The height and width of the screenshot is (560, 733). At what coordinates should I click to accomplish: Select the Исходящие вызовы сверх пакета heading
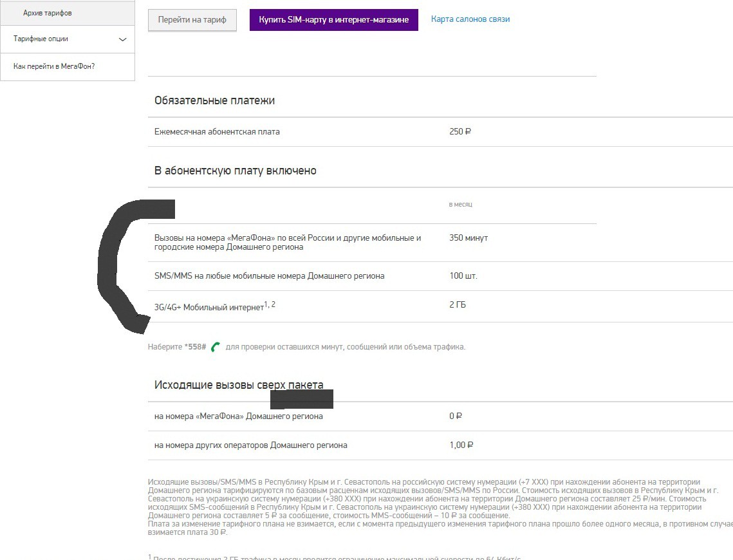click(x=239, y=385)
